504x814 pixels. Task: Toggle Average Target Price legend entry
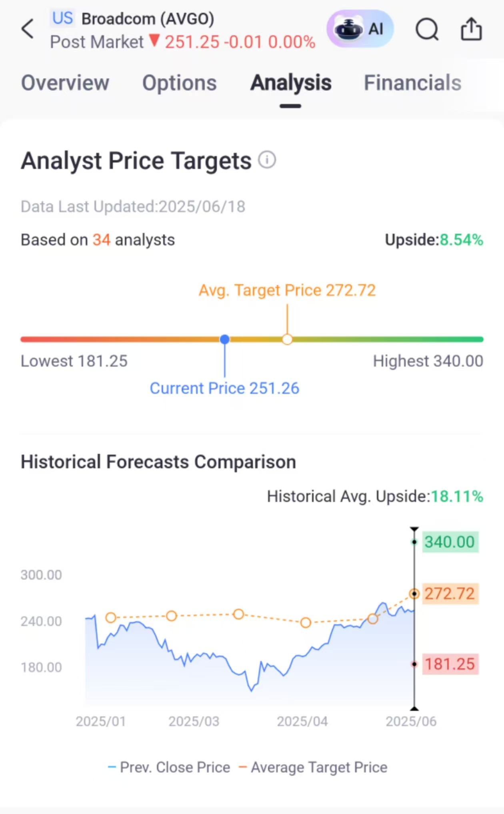(313, 767)
